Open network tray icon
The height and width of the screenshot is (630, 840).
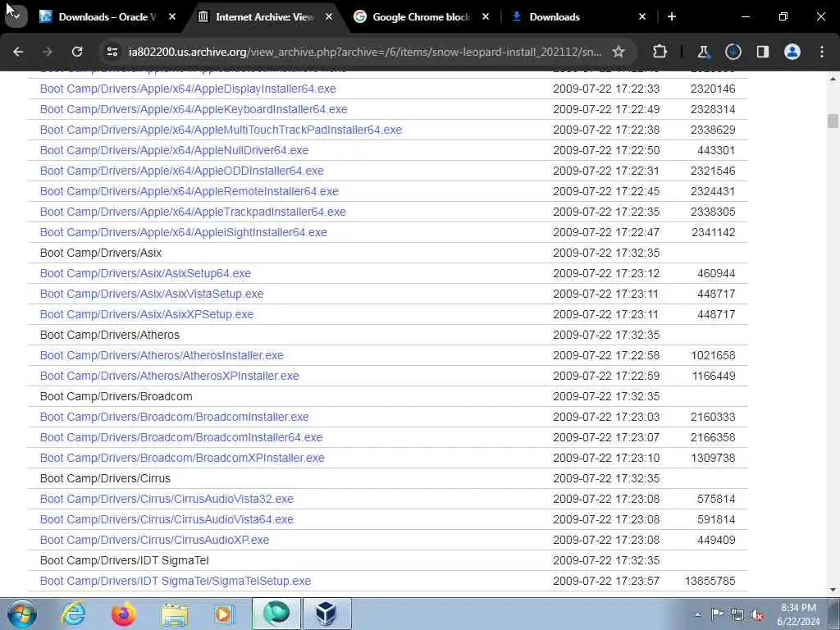pos(737,614)
